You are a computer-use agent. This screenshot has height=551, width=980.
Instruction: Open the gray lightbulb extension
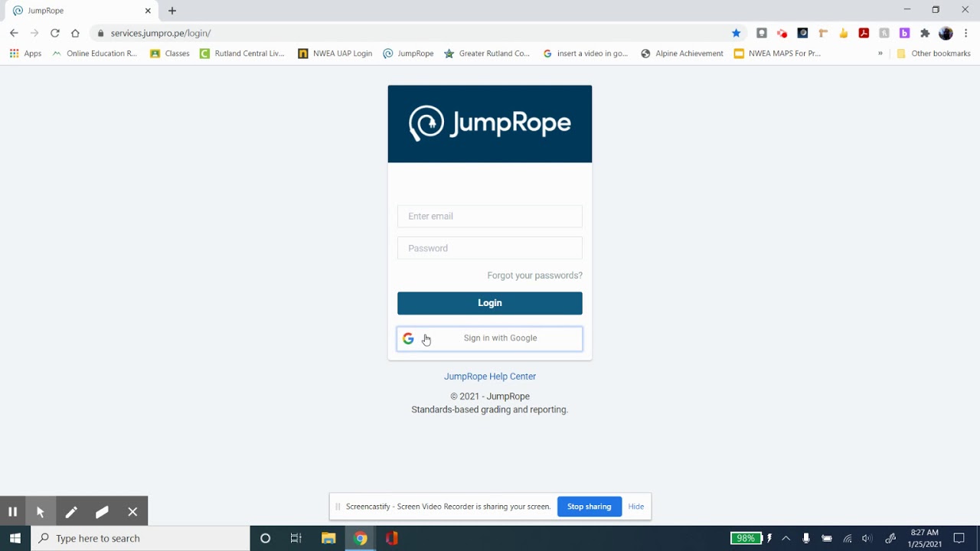click(x=762, y=33)
